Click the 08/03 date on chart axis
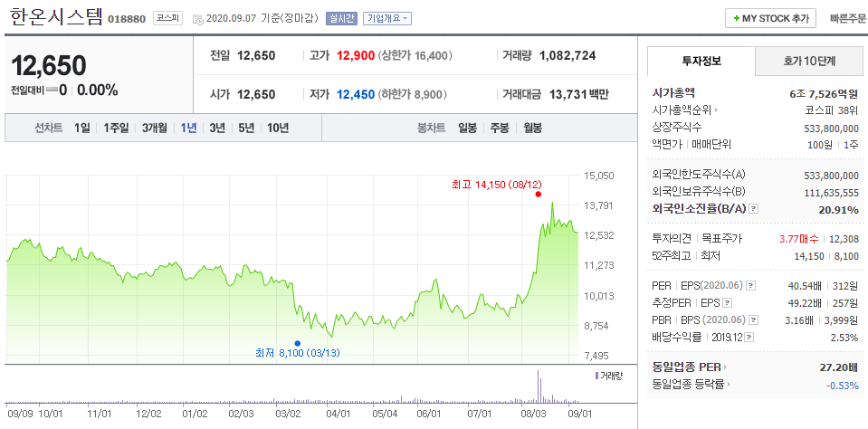 click(x=532, y=413)
